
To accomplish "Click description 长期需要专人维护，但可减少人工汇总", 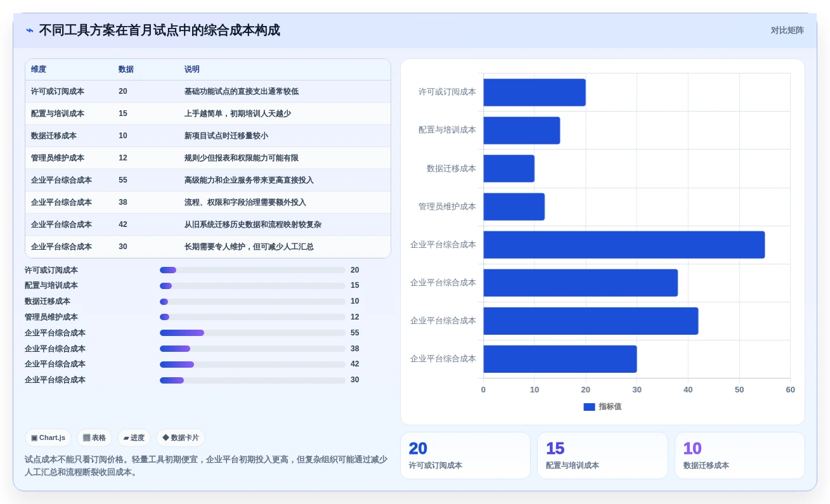I will click(x=249, y=247).
